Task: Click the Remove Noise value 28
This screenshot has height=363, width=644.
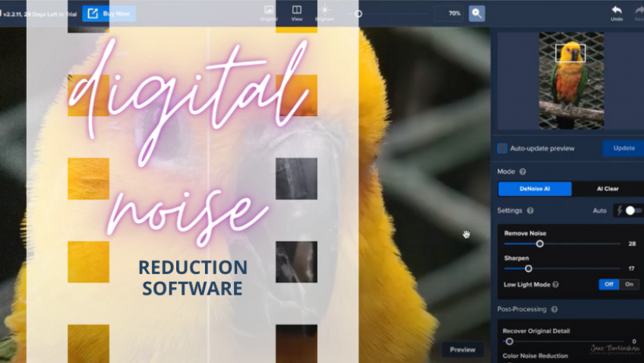Action: 632,244
